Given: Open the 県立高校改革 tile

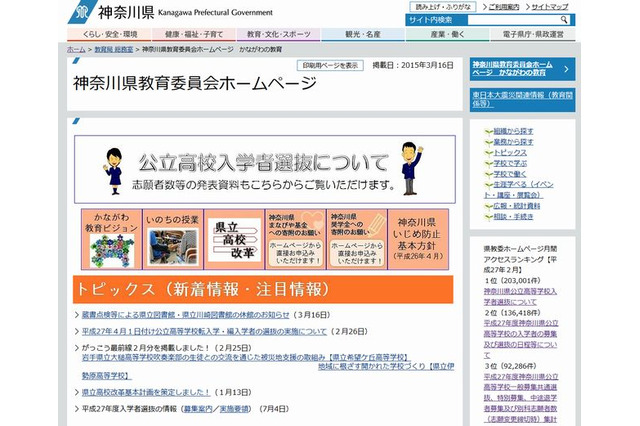Looking at the screenshot, I should point(234,239).
